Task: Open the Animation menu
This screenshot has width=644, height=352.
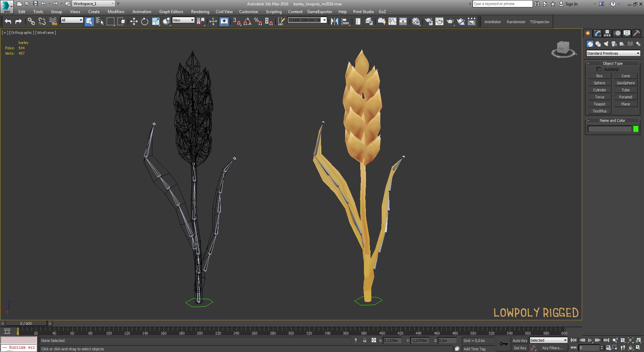Action: coord(142,12)
